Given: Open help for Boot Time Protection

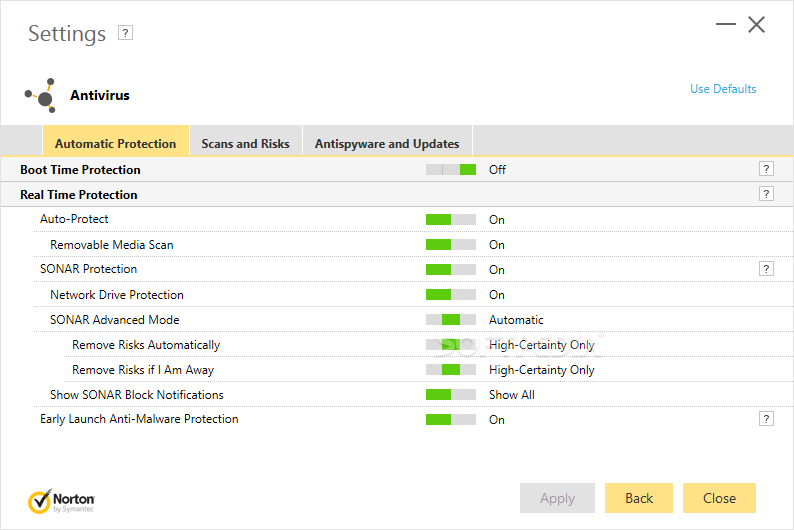Looking at the screenshot, I should pyautogui.click(x=766, y=169).
